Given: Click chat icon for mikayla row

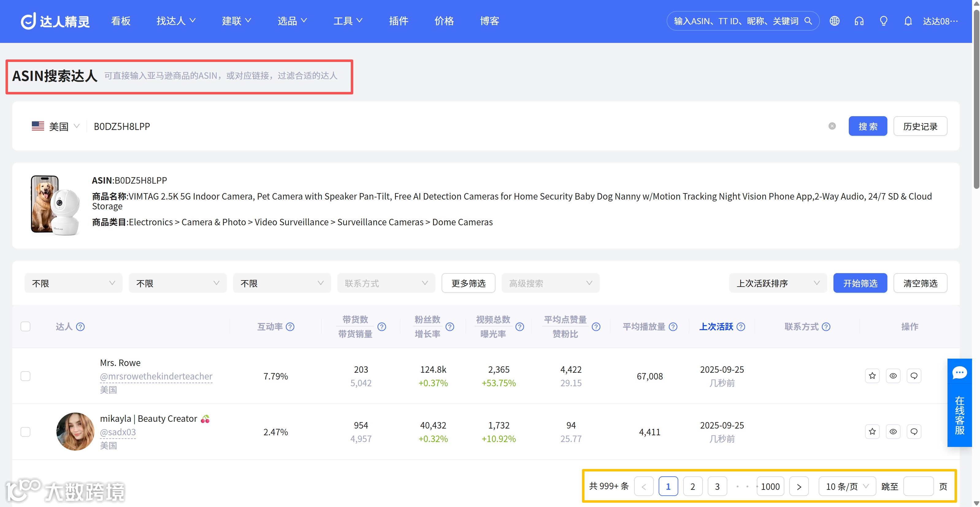Looking at the screenshot, I should tap(913, 431).
